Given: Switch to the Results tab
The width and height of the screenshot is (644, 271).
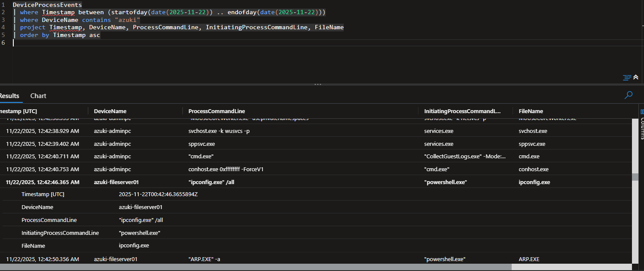Looking at the screenshot, I should click(x=9, y=96).
